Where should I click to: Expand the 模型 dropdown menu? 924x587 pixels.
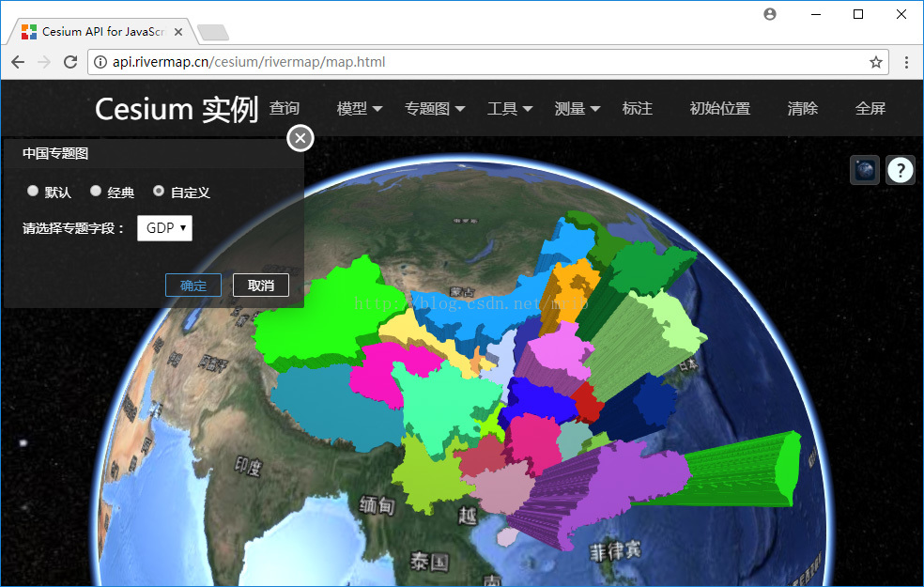pyautogui.click(x=360, y=108)
